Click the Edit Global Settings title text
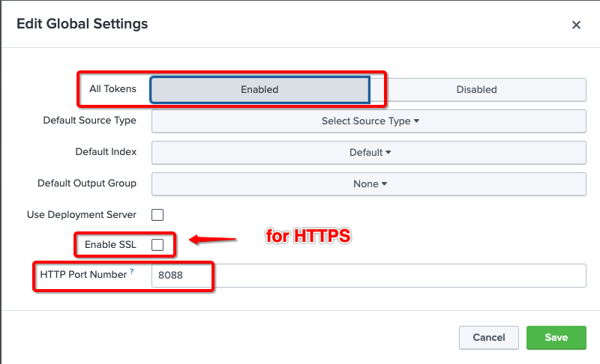Screen dimensions: 600x364 tap(82, 24)
